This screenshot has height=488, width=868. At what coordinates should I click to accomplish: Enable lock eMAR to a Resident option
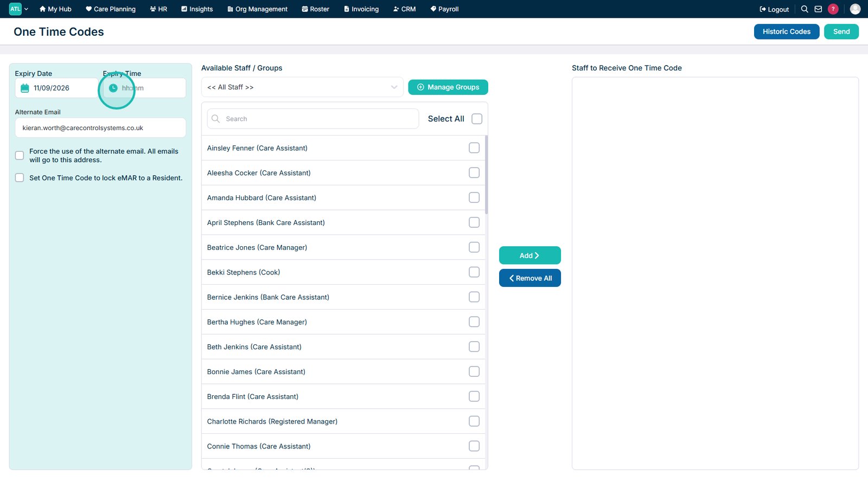click(x=20, y=178)
